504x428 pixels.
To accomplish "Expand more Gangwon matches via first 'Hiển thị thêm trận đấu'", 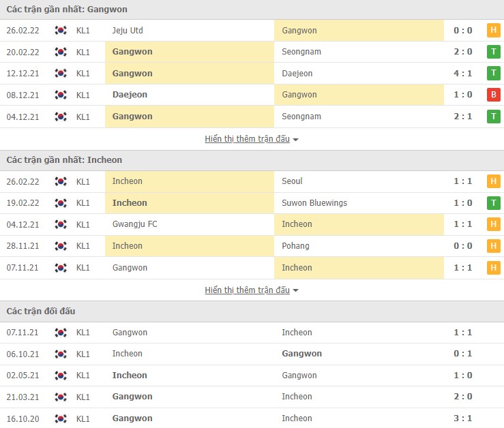I will coord(247,139).
